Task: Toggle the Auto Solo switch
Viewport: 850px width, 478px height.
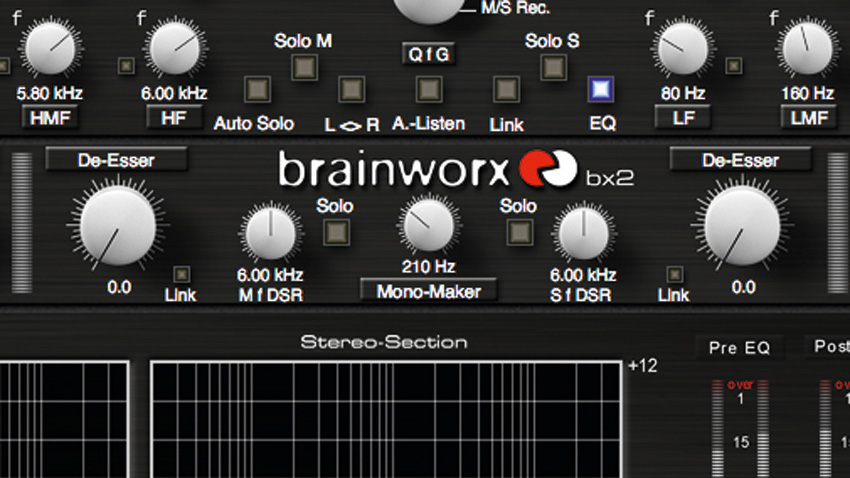Action: [257, 89]
